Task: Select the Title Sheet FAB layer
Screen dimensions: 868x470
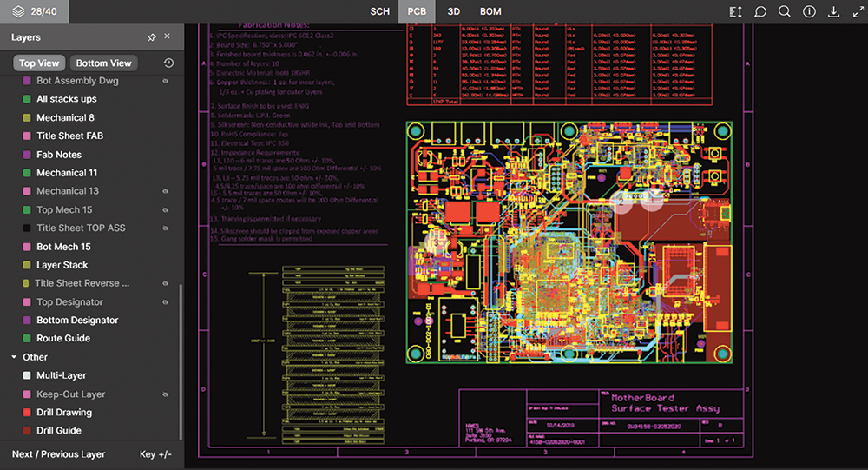Action: [69, 136]
